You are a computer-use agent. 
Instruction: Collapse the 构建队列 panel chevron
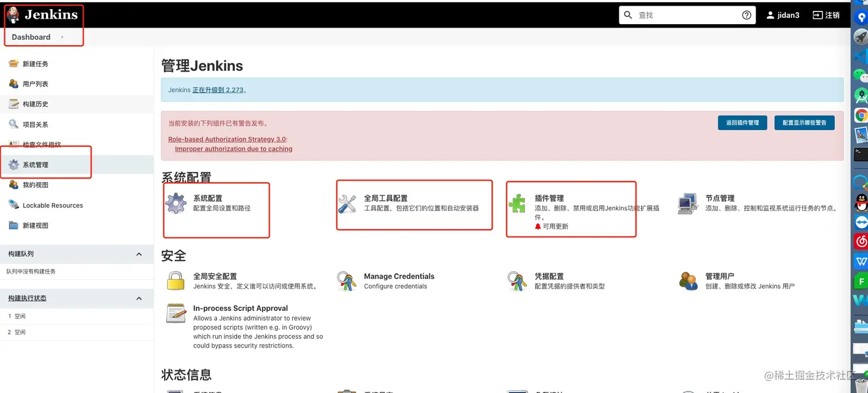[139, 254]
